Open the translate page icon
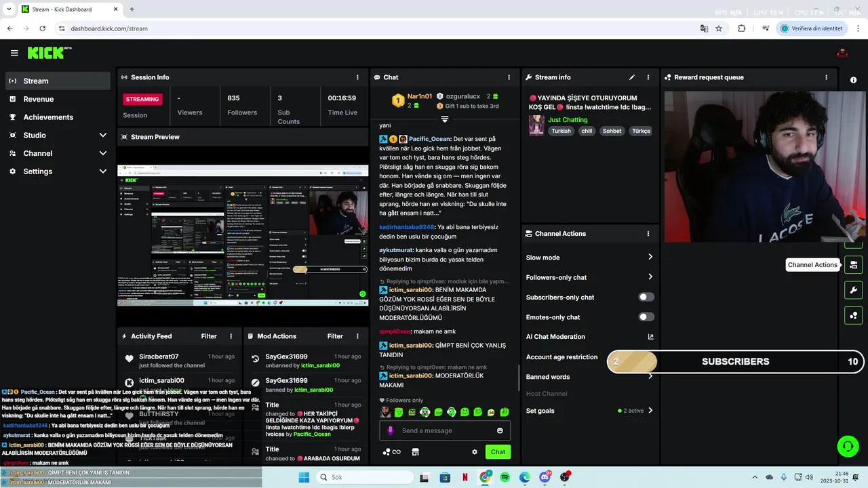The width and height of the screenshot is (868, 488). click(704, 28)
